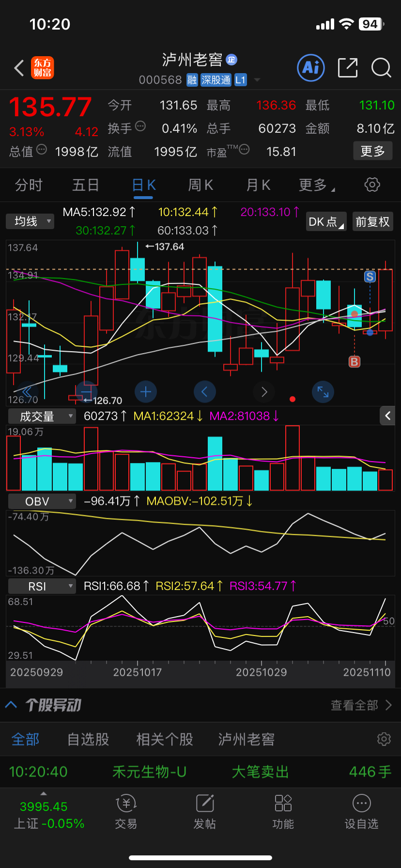Zoom in chart with plus button
The height and width of the screenshot is (868, 401).
coord(146,391)
